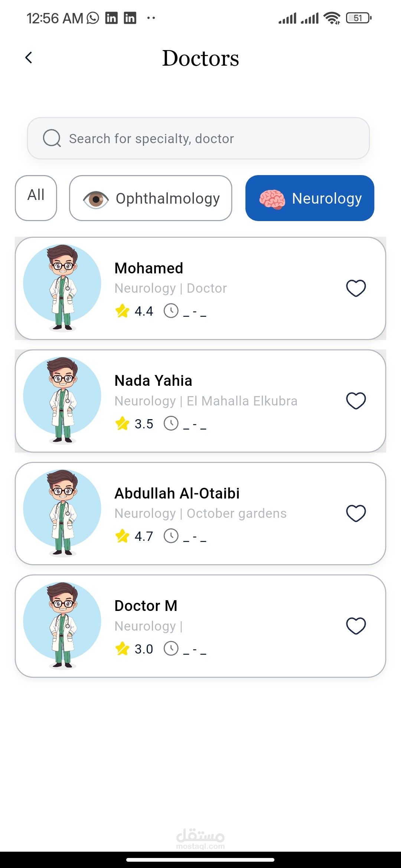Click the clock icon on Nada Yahia card
The image size is (401, 868).
coord(171,423)
